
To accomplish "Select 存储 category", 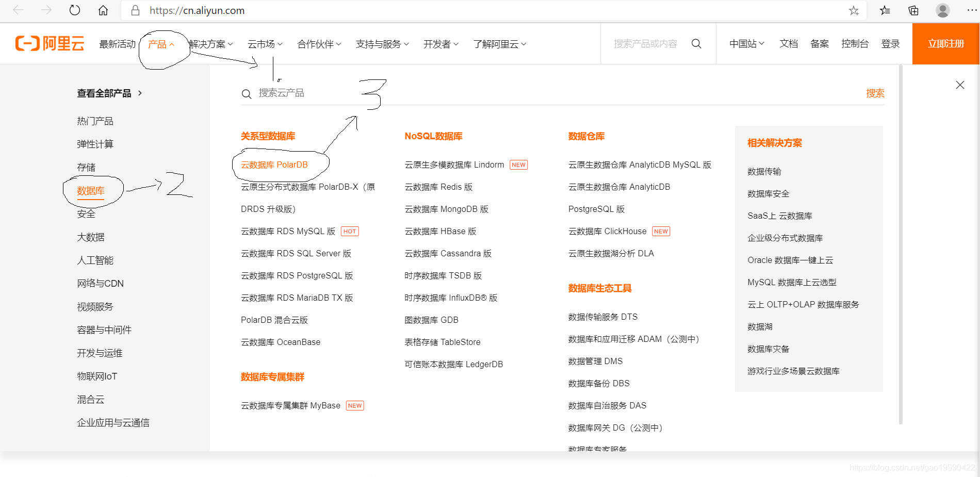I will 86,168.
